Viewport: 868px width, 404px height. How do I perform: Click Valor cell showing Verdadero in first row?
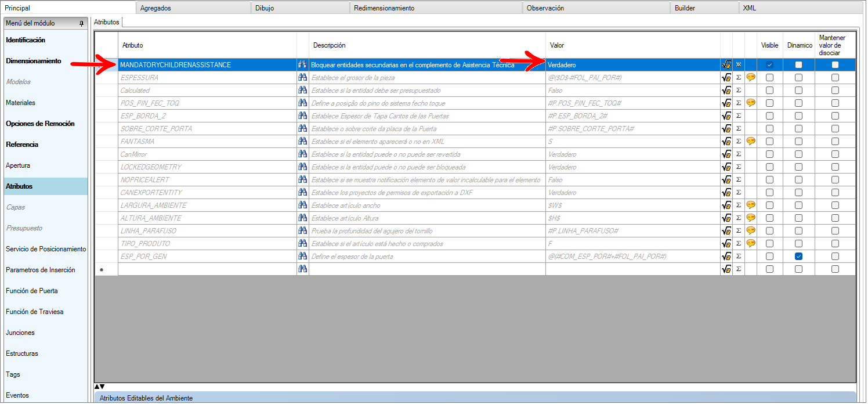pyautogui.click(x=632, y=65)
